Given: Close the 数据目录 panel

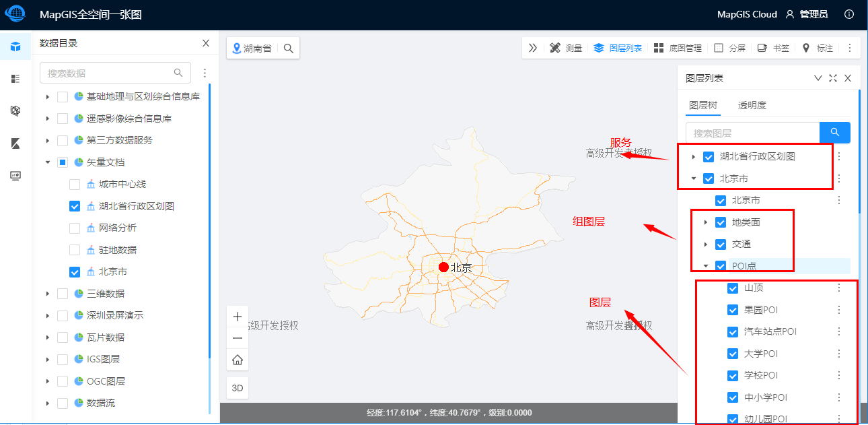Looking at the screenshot, I should click(x=206, y=43).
